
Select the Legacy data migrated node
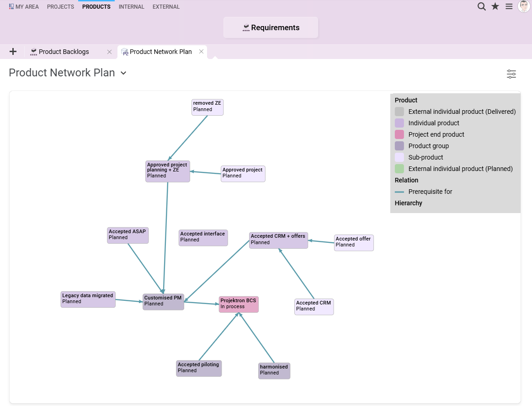click(x=88, y=299)
